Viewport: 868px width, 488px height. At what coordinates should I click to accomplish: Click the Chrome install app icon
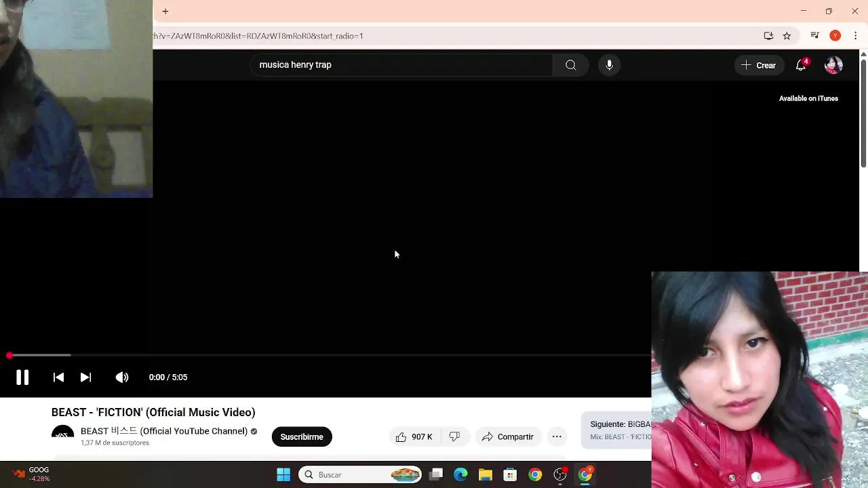768,36
